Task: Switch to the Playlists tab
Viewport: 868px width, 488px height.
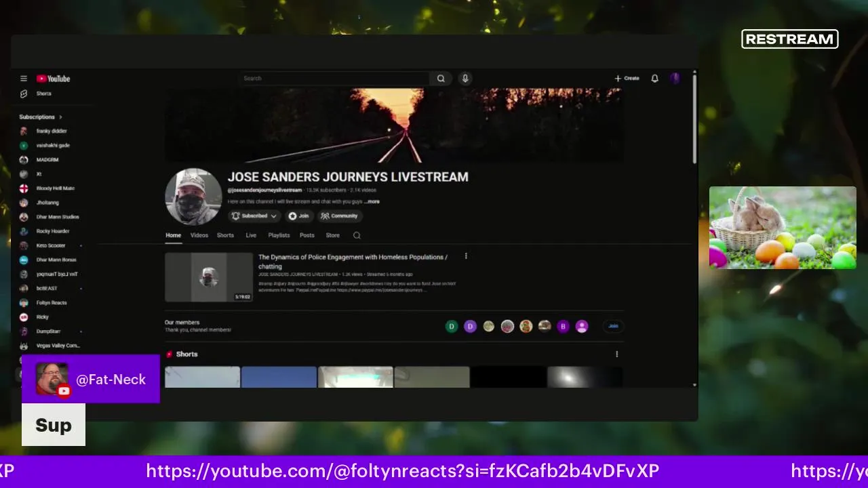Action: [x=279, y=235]
